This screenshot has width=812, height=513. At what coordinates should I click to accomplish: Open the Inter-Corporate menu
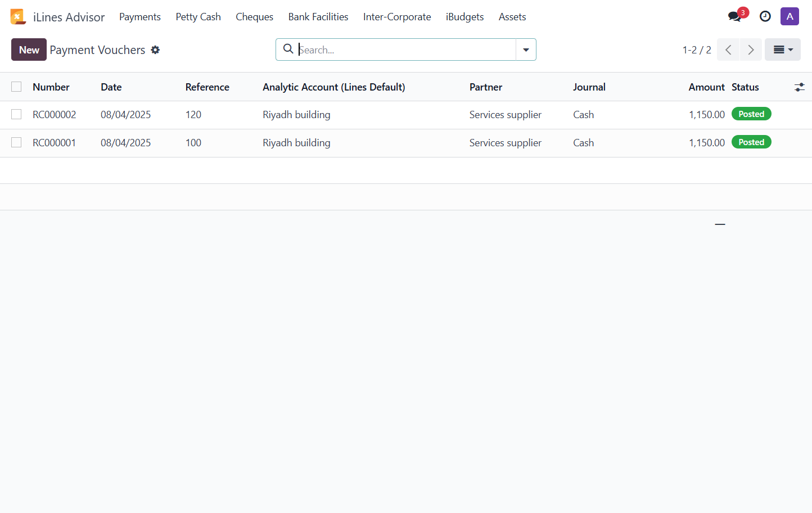click(x=397, y=17)
